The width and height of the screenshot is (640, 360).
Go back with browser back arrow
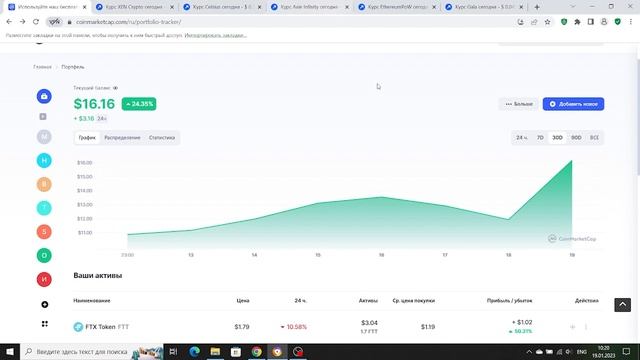pos(9,22)
